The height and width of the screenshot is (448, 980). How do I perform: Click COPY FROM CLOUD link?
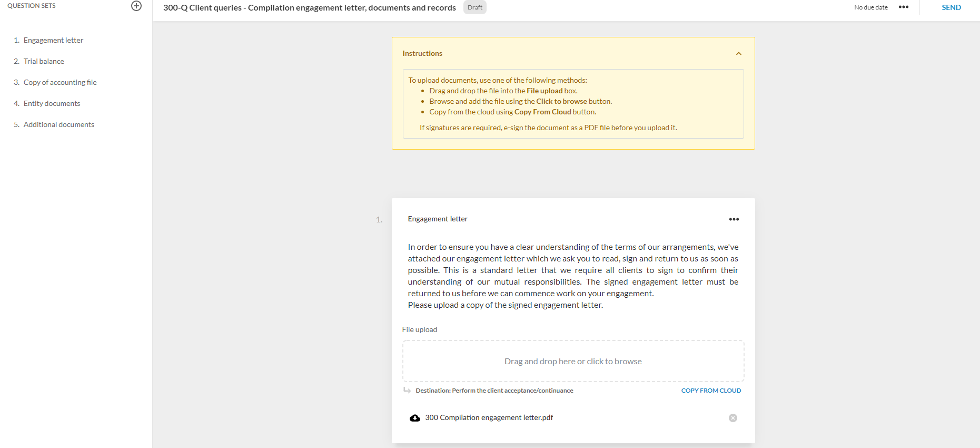(x=710, y=391)
